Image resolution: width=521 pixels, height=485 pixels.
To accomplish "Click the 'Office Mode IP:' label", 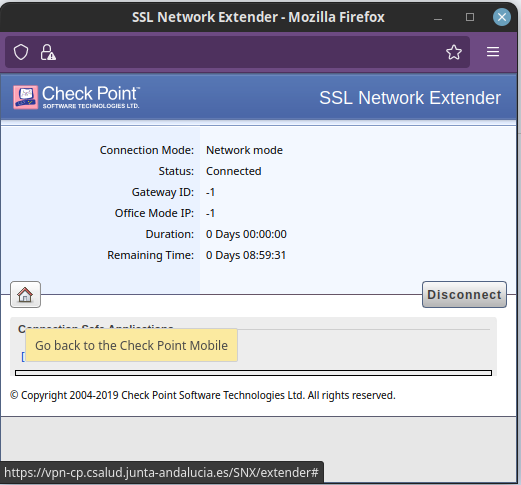I will coord(154,213).
